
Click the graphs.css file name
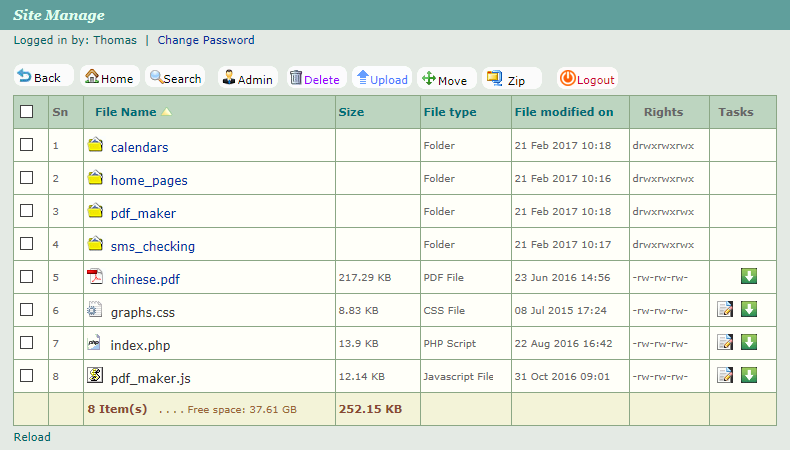[x=143, y=312]
